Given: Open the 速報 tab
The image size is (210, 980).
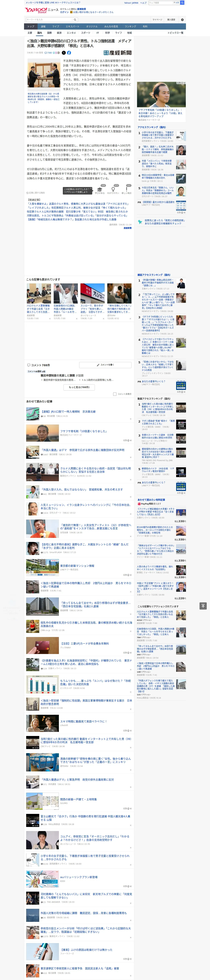Looking at the screenshot, I should tap(43, 27).
